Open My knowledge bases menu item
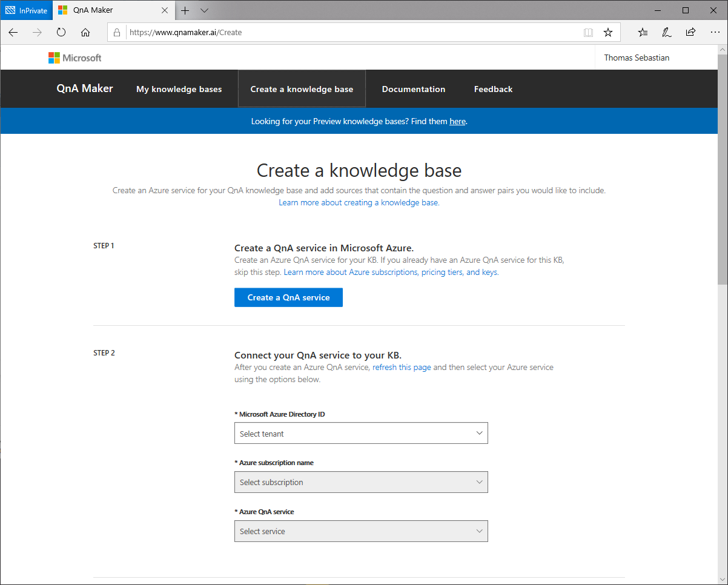Viewport: 728px width, 585px height. [x=179, y=89]
